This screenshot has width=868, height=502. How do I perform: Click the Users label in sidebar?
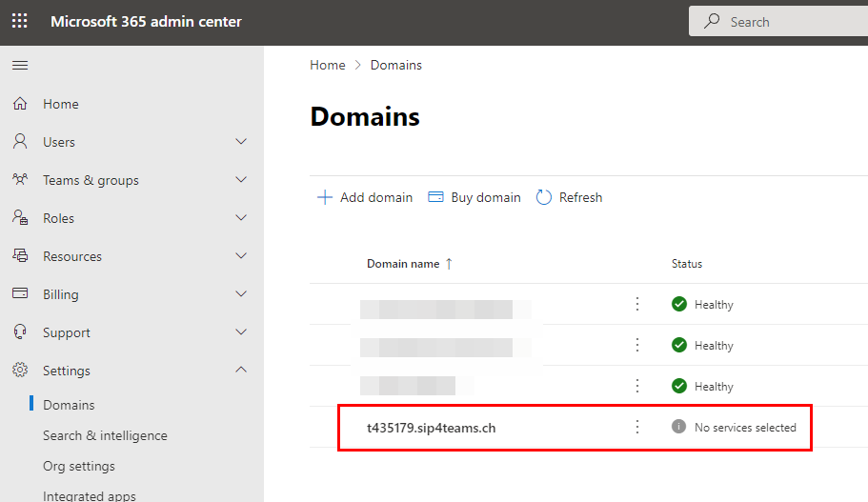[59, 142]
